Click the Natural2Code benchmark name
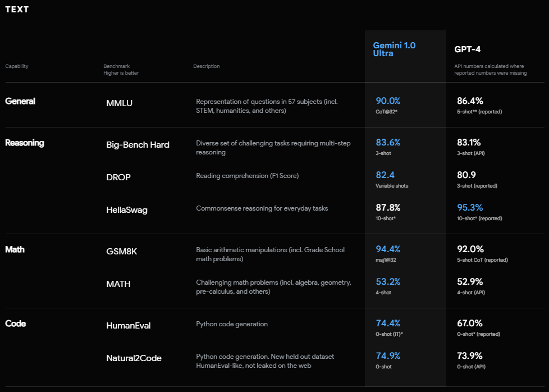Viewport: 549px width, 392px height. pos(134,358)
